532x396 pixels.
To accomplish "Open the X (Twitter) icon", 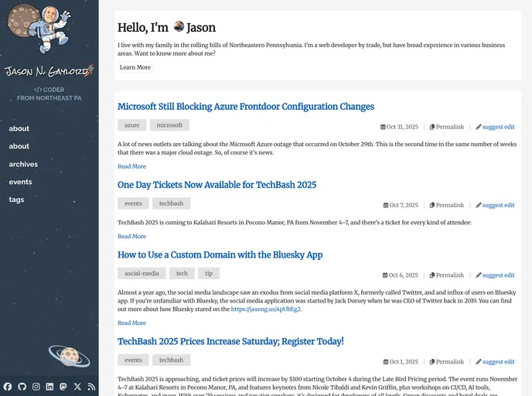I will click(x=77, y=386).
